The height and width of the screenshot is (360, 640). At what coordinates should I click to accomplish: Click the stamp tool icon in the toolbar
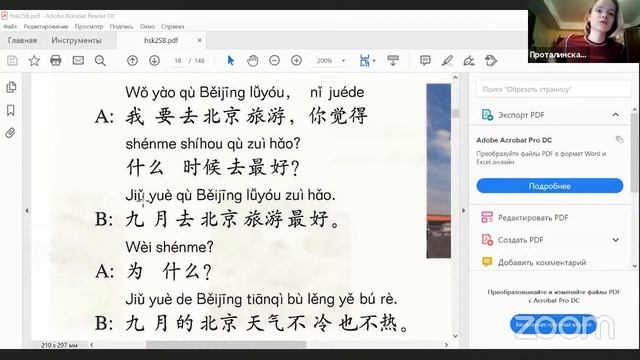491,61
